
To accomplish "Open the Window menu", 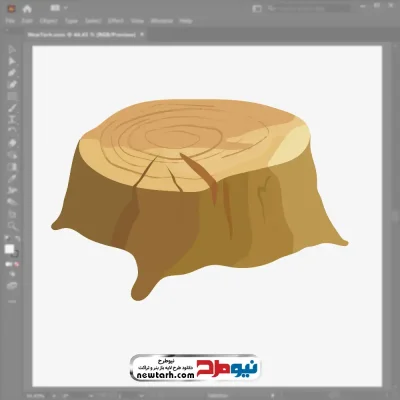I will tap(162, 21).
